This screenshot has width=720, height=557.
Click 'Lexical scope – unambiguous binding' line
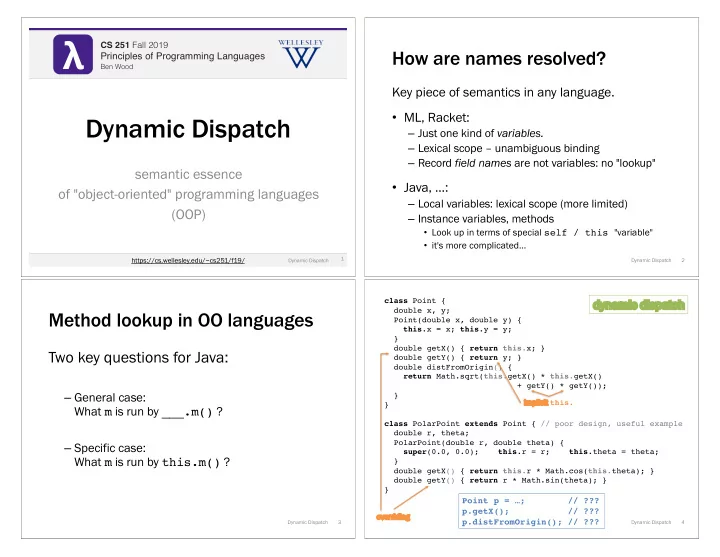coord(508,148)
